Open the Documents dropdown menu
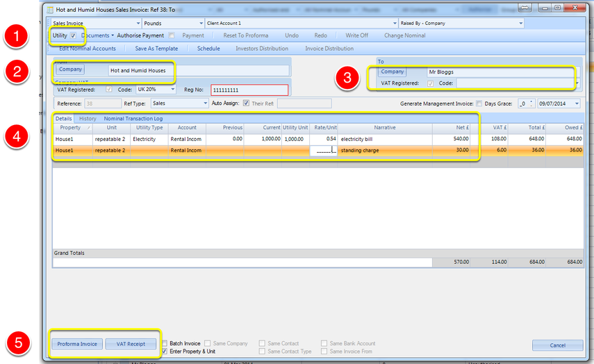 (97, 35)
